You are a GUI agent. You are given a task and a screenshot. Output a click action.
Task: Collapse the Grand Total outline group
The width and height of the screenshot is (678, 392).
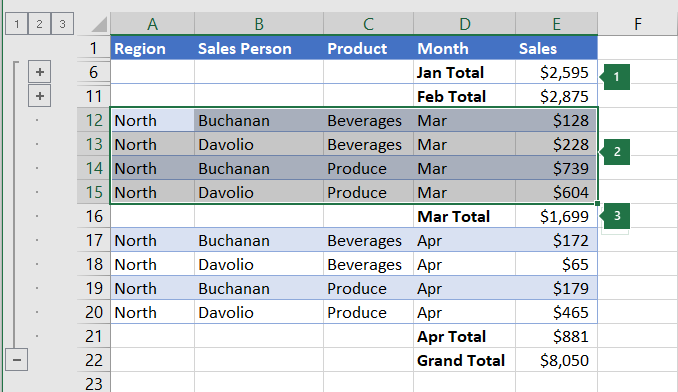click(16, 360)
